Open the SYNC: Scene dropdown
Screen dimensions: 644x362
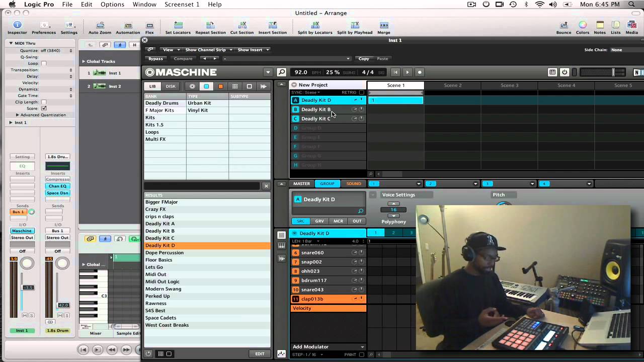coord(306,93)
